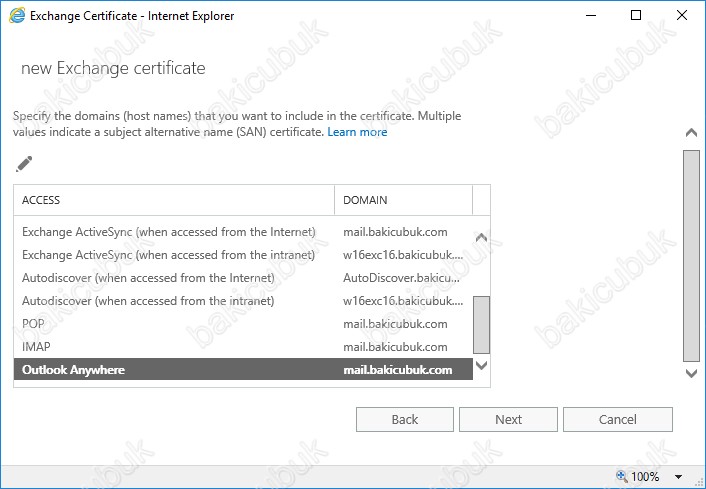Viewport: 706px width, 489px height.
Task: Click the page scroll down chevron
Action: click(x=691, y=373)
